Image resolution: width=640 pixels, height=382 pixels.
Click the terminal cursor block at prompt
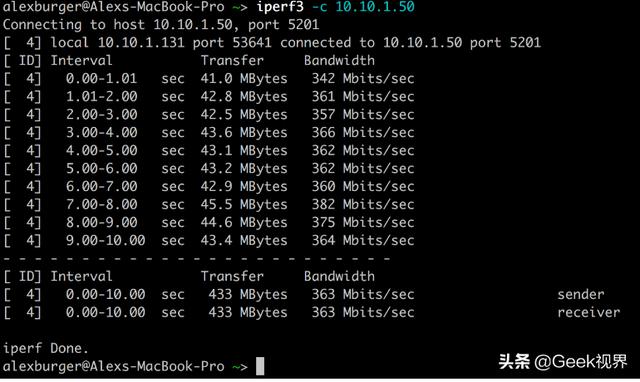(x=260, y=366)
